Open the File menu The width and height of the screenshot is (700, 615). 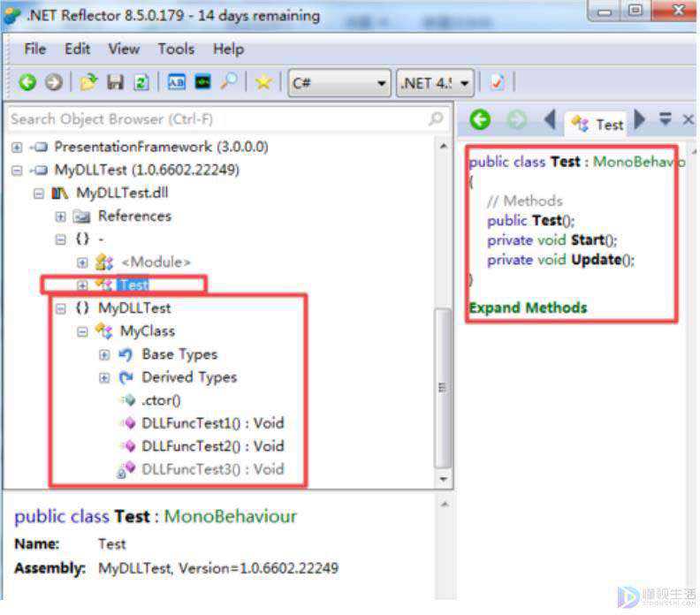tap(34, 49)
